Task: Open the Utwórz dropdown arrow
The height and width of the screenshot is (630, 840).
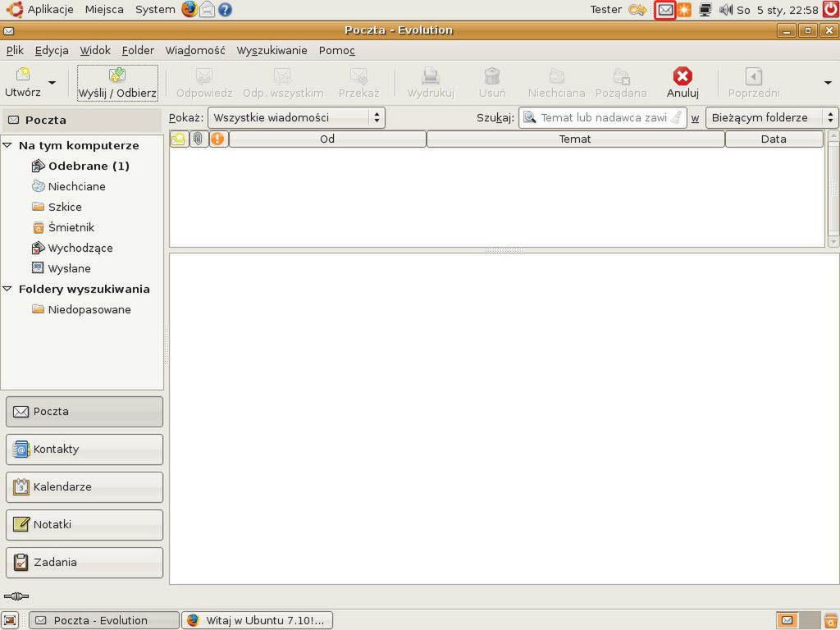Action: (52, 83)
